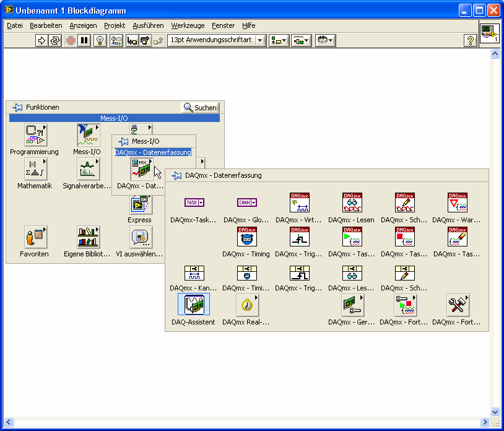Click the Favoriten palette icon
Image resolution: width=504 pixels, height=431 pixels.
point(35,237)
